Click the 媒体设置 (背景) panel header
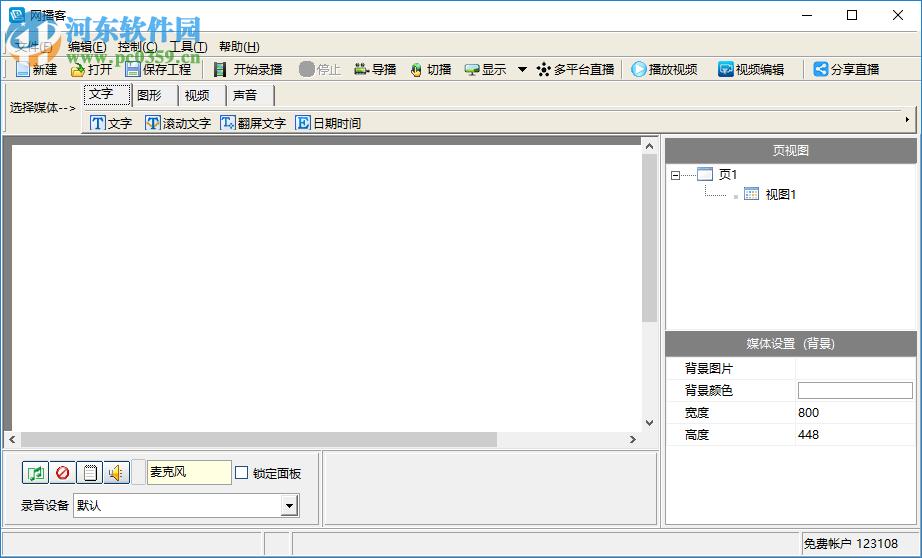The image size is (922, 558). [x=791, y=343]
